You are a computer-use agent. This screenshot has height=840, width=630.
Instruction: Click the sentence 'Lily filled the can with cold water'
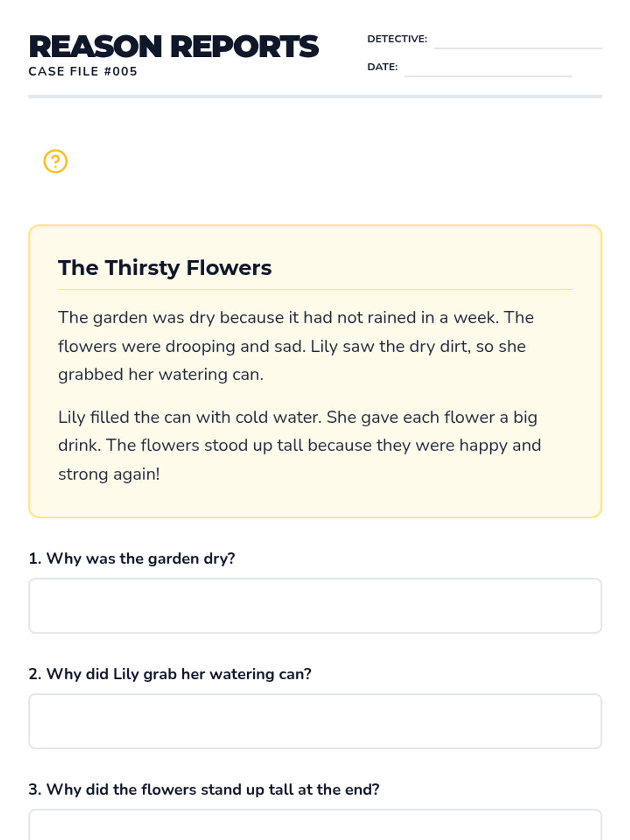coord(190,417)
